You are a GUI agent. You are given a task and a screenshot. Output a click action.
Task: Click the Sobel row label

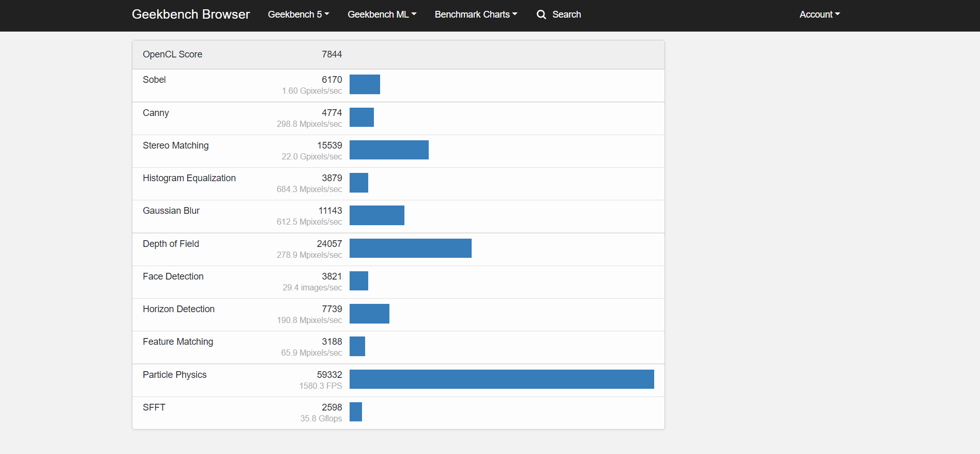click(154, 80)
